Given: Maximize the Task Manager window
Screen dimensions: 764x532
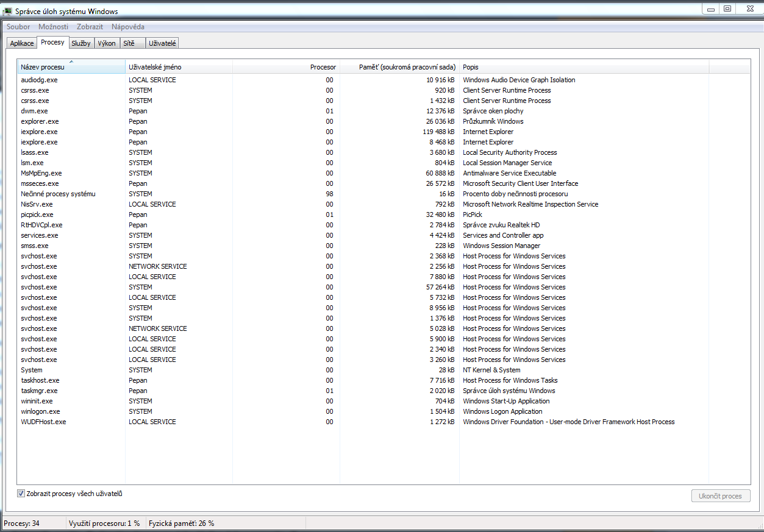Looking at the screenshot, I should tap(727, 9).
